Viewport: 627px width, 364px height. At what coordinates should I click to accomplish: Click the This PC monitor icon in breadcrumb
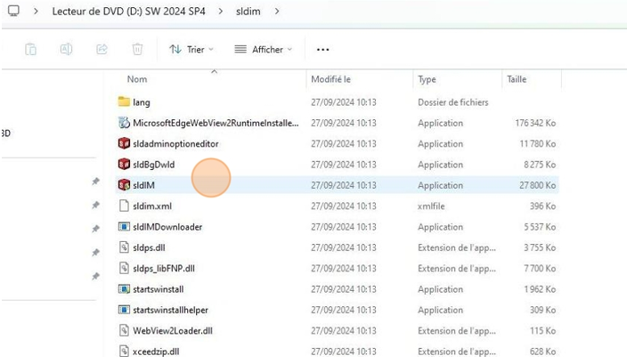(x=13, y=11)
